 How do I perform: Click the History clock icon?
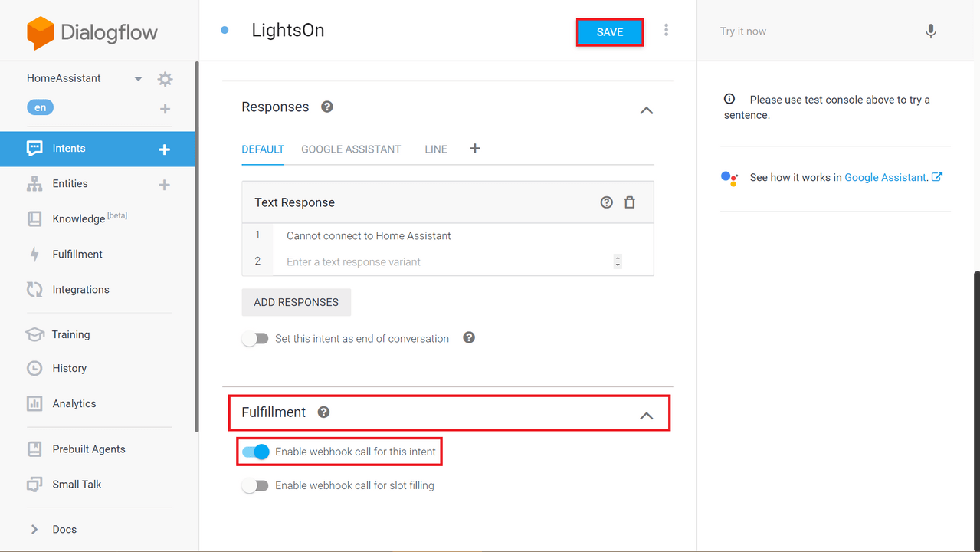point(34,369)
